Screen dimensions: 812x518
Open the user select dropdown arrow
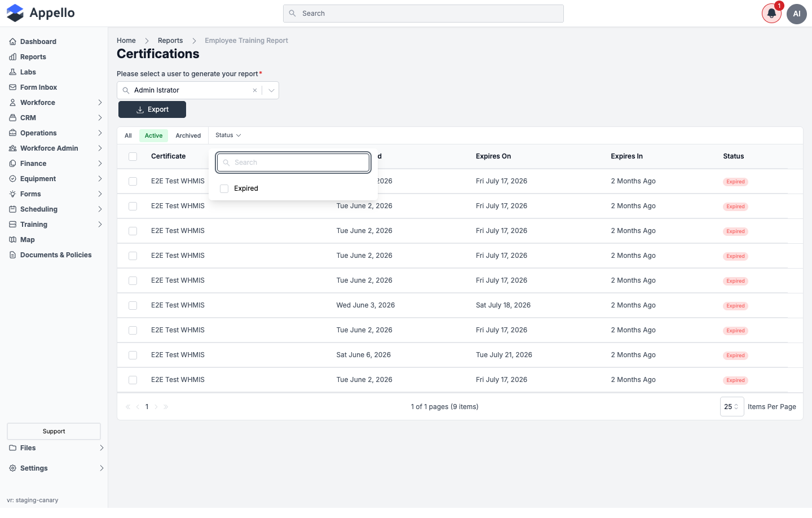coord(271,90)
